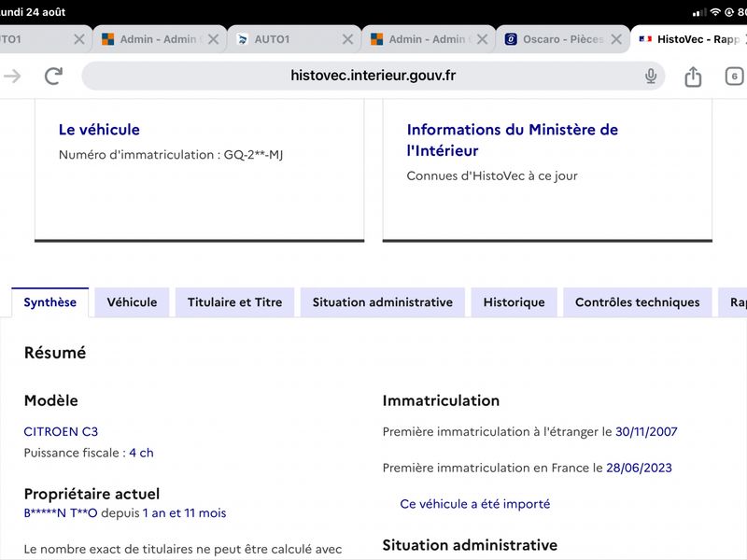Open the Situation administrative tab
747x560 pixels.
point(383,302)
